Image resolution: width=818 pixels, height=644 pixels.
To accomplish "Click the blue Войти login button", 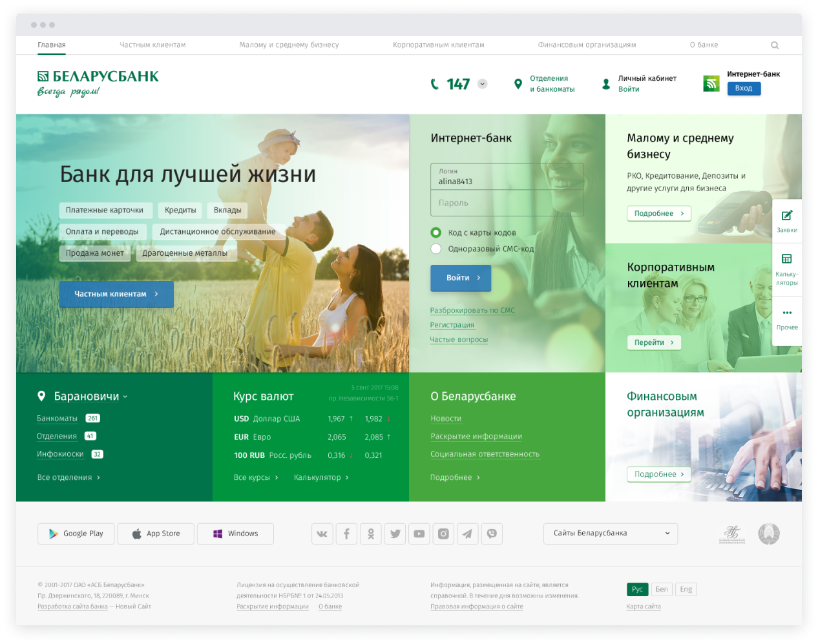I will coord(461,278).
